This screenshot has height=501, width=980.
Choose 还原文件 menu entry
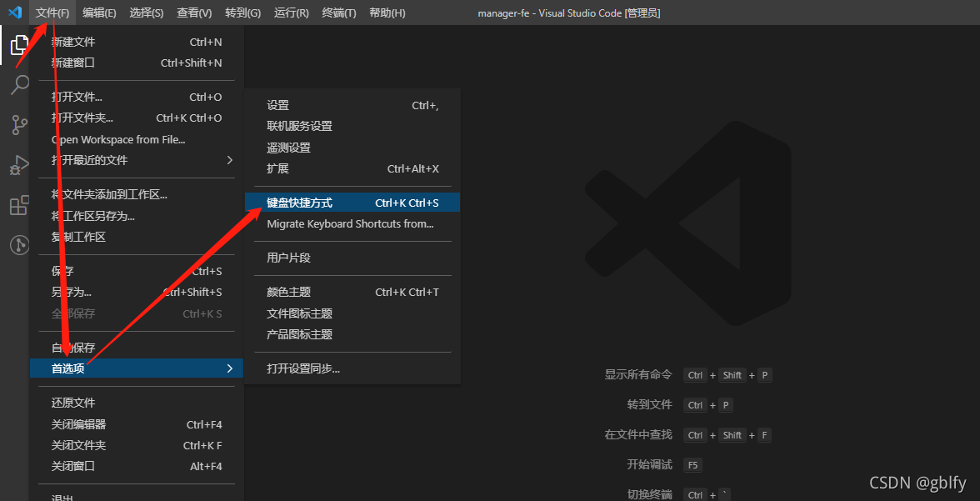(x=137, y=403)
